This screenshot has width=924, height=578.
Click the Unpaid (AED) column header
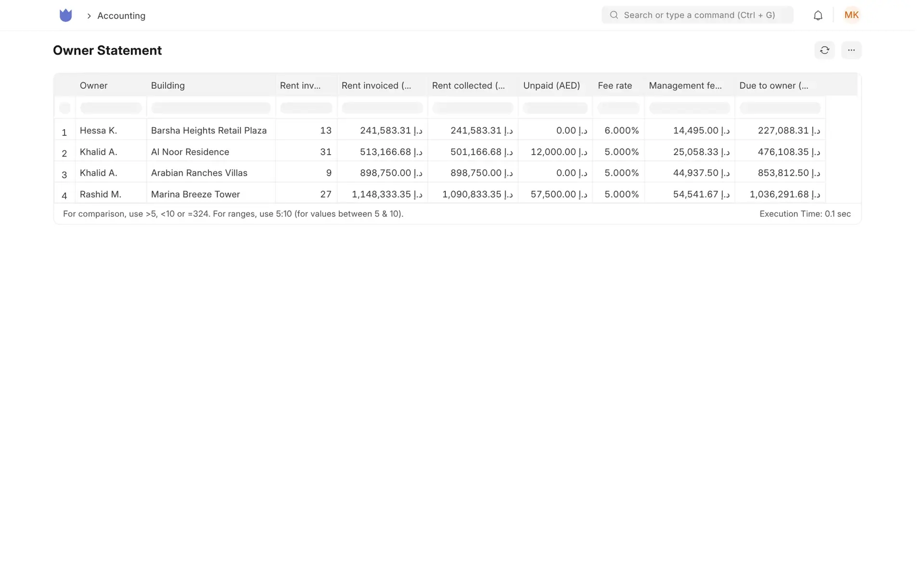click(x=555, y=85)
